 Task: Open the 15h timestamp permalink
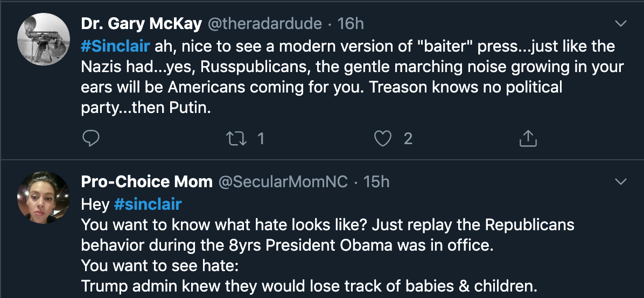[x=376, y=181]
